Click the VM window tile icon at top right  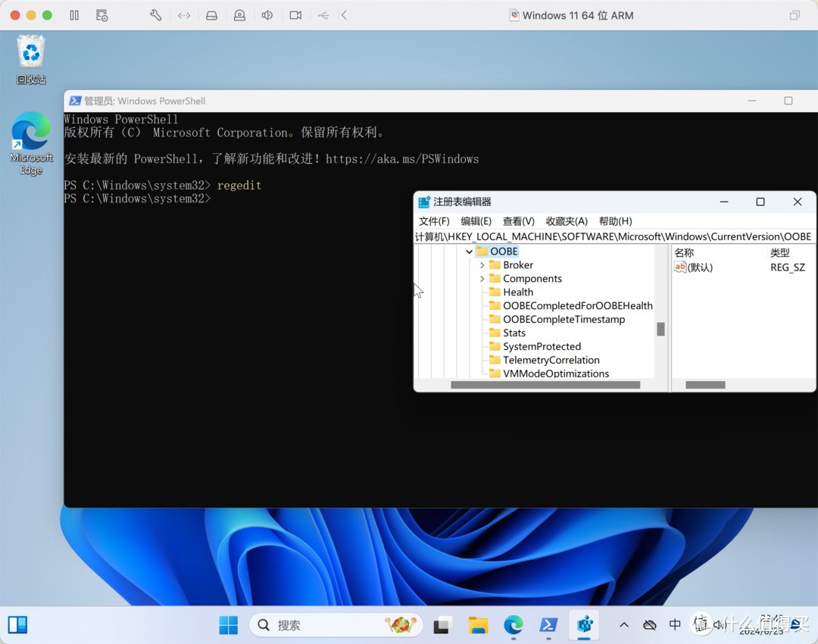coord(794,15)
